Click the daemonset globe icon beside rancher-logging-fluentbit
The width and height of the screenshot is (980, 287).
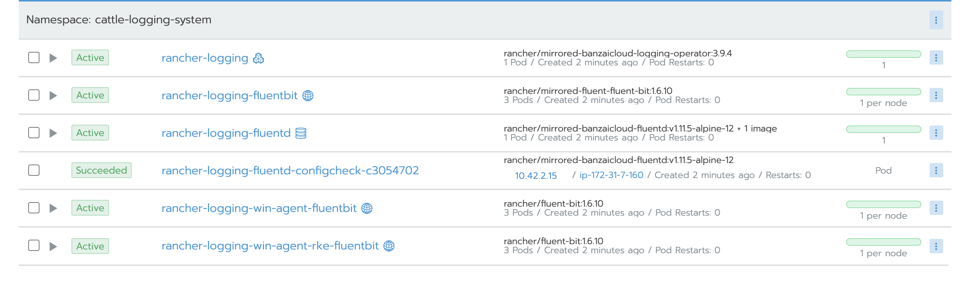(x=308, y=95)
